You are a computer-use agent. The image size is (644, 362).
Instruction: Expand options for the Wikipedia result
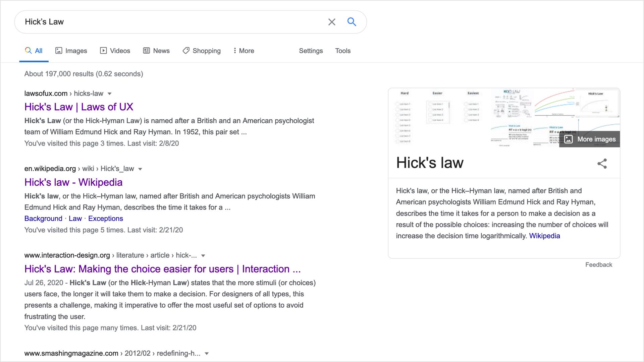click(x=140, y=169)
